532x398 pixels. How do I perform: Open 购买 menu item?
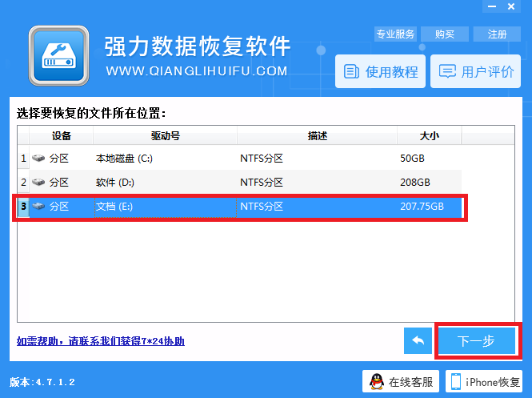coord(445,34)
